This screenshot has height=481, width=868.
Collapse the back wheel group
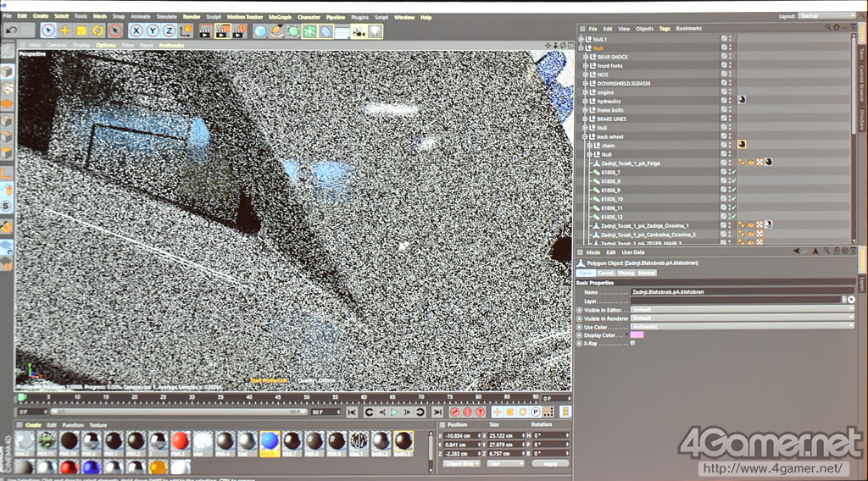587,136
